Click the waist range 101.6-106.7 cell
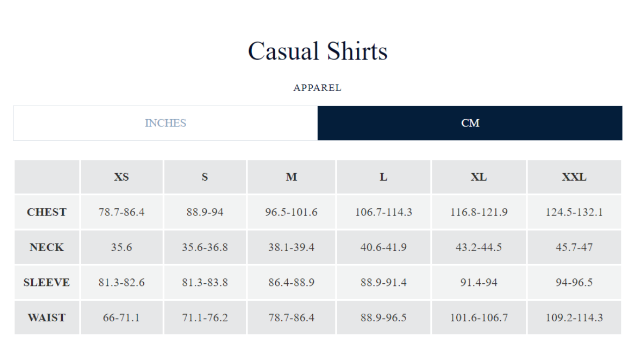The height and width of the screenshot is (362, 644). [479, 317]
